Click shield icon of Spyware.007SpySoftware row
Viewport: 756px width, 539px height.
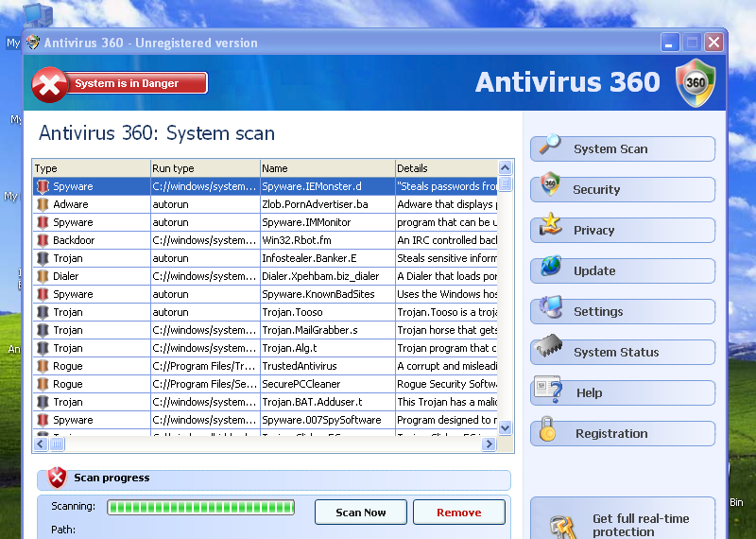[x=43, y=420]
